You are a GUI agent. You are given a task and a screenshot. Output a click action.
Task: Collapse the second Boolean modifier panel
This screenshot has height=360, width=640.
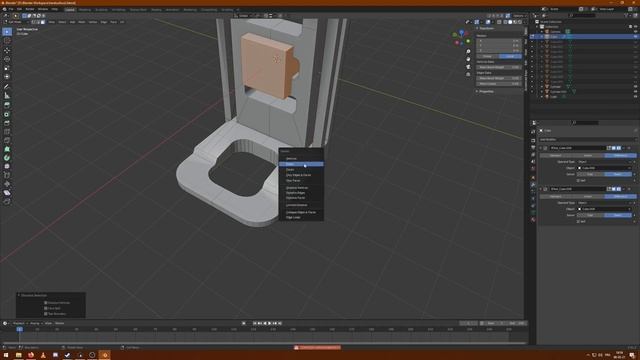click(x=541, y=189)
